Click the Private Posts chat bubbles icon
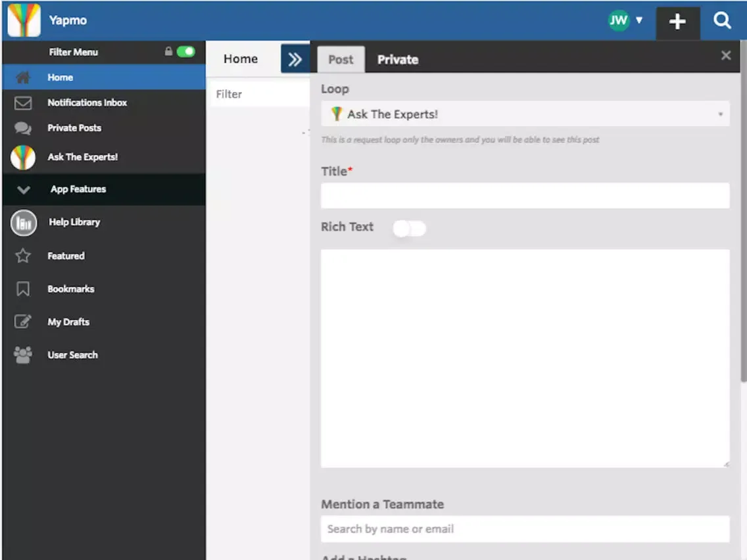Image resolution: width=747 pixels, height=560 pixels. 23,128
